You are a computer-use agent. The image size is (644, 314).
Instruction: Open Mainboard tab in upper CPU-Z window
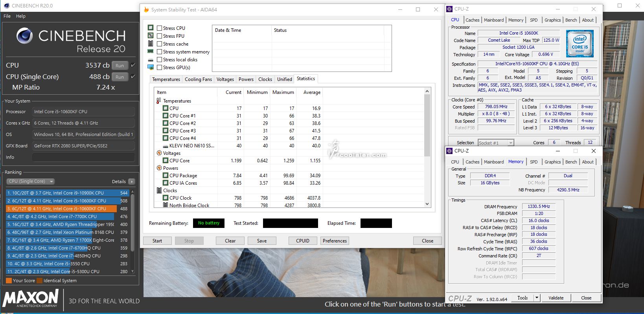494,20
